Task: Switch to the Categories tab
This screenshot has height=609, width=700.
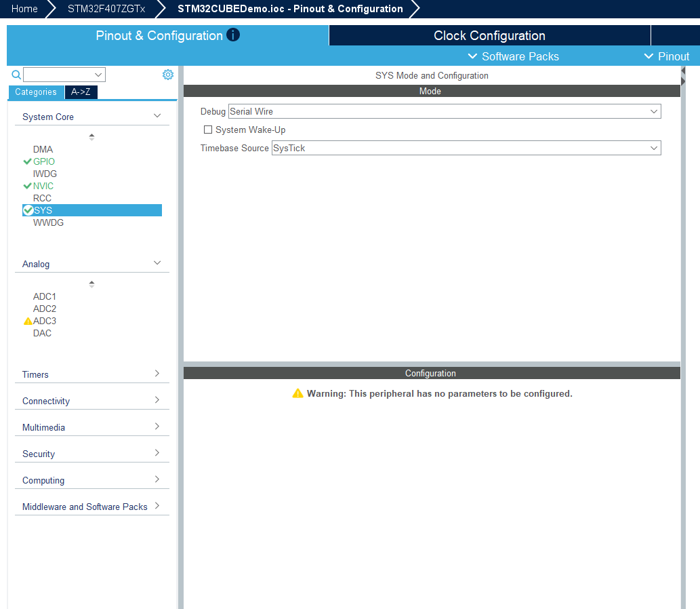Action: coord(36,92)
